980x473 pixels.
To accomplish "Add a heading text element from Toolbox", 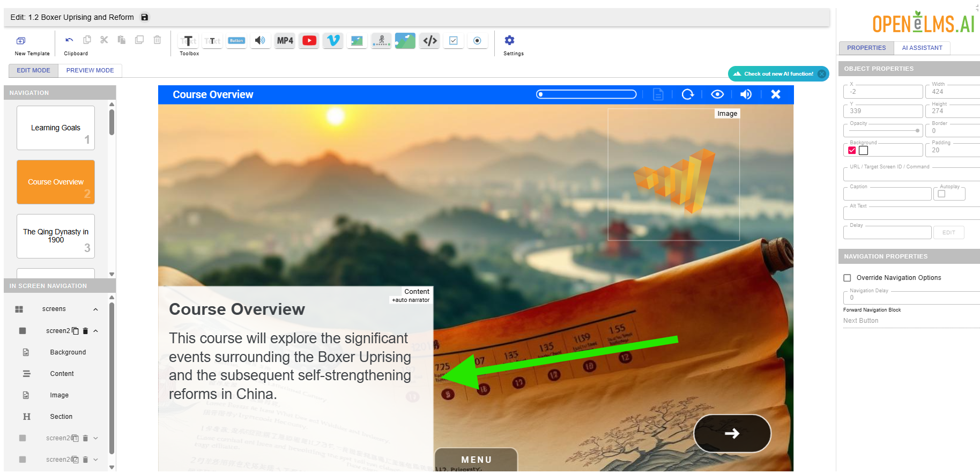I will coord(189,41).
